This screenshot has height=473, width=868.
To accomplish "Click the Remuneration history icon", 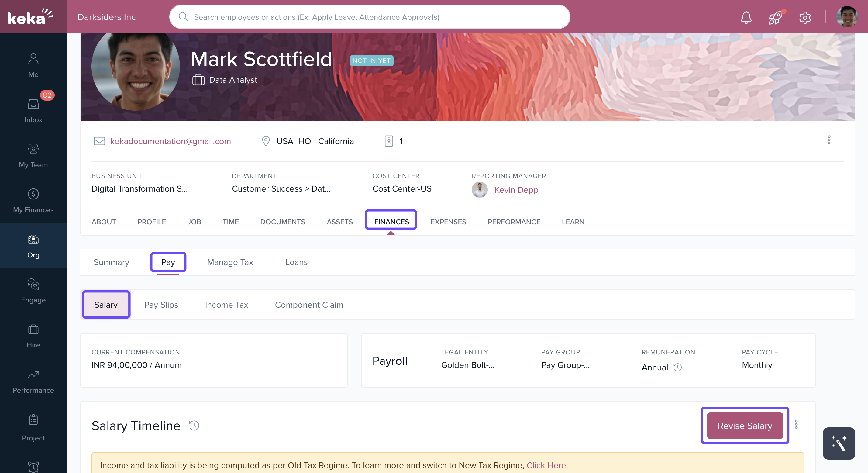I will [x=678, y=367].
